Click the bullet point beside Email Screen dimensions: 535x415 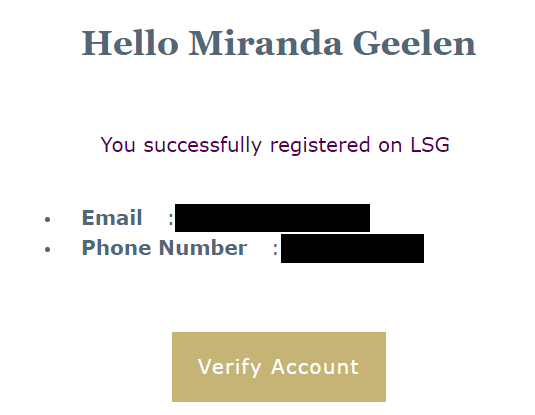pyautogui.click(x=47, y=219)
